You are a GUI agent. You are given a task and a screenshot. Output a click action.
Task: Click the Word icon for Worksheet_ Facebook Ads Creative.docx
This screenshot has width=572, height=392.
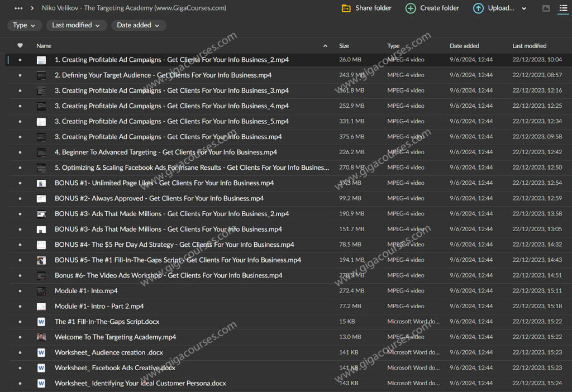point(41,368)
